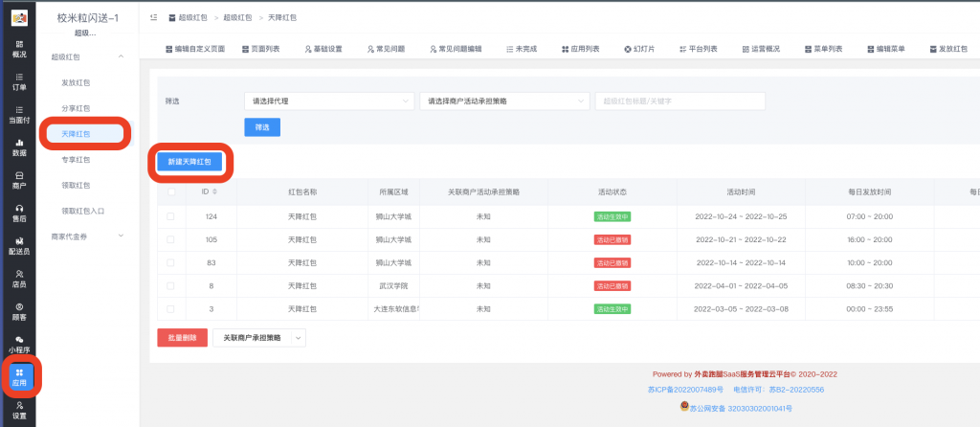Click the 发放红包 toolbar shortcut

coord(948,49)
